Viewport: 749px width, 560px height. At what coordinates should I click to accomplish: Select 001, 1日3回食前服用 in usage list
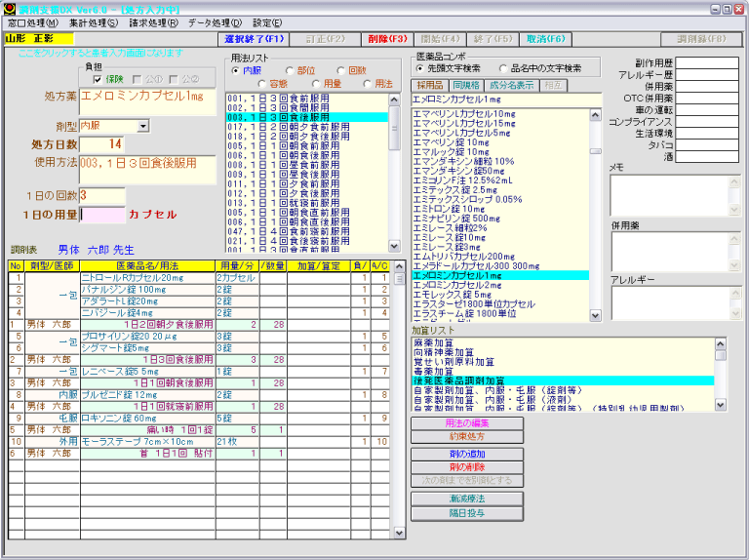click(x=306, y=99)
